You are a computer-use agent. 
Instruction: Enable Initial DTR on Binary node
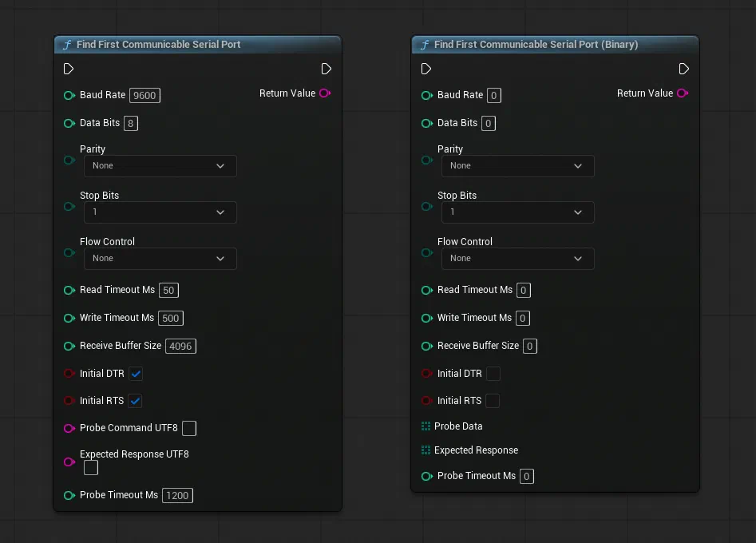click(x=493, y=374)
